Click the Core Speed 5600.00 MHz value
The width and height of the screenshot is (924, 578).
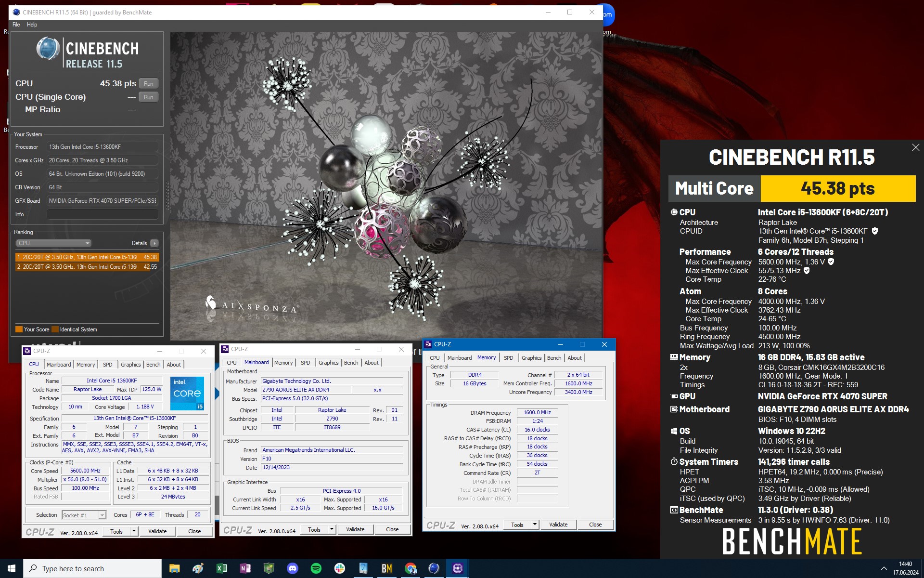tap(86, 471)
